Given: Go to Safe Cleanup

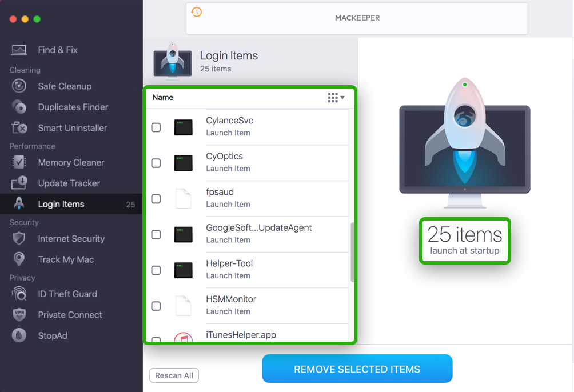Looking at the screenshot, I should tap(65, 86).
